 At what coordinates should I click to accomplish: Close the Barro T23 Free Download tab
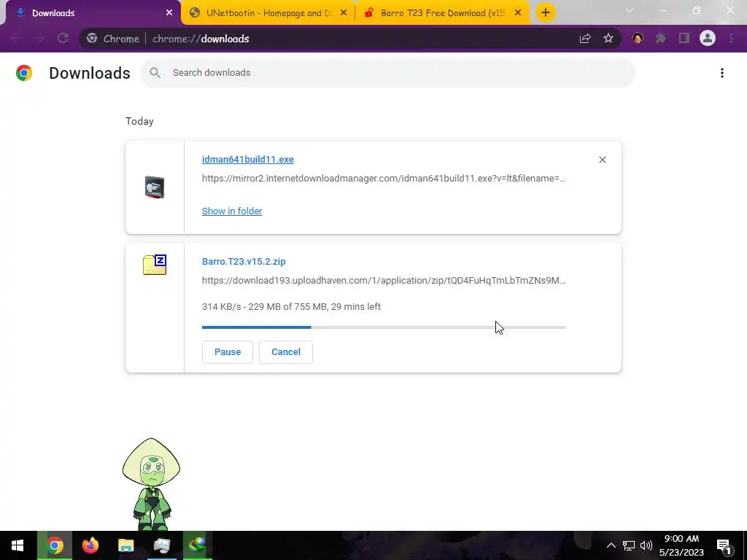(x=518, y=13)
